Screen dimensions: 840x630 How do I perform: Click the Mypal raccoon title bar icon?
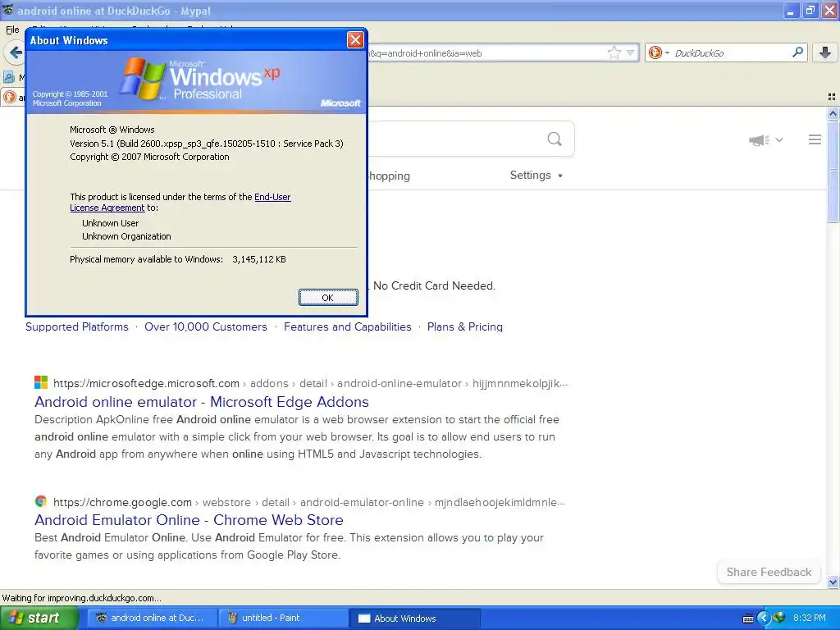(x=7, y=10)
